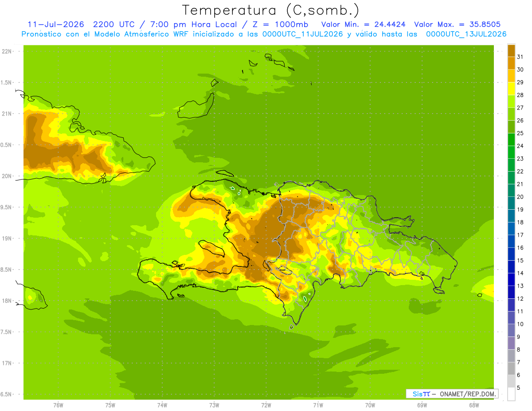Click the "71W" longitude axis label
532x411 pixels.
click(x=318, y=405)
